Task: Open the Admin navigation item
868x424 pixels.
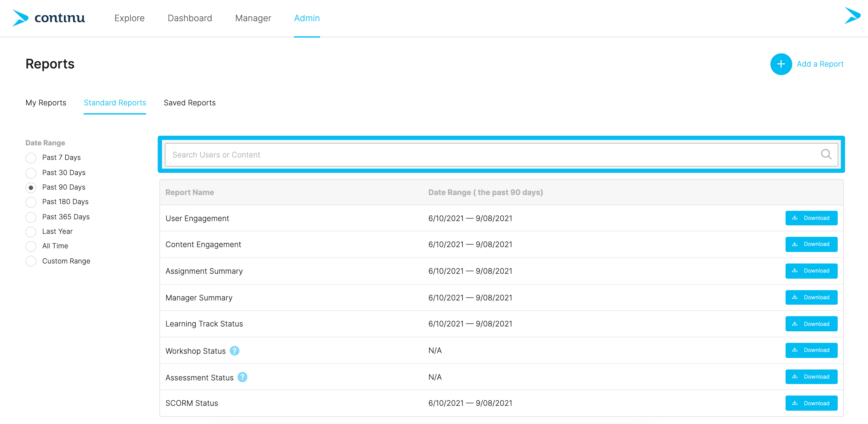Action: click(307, 18)
